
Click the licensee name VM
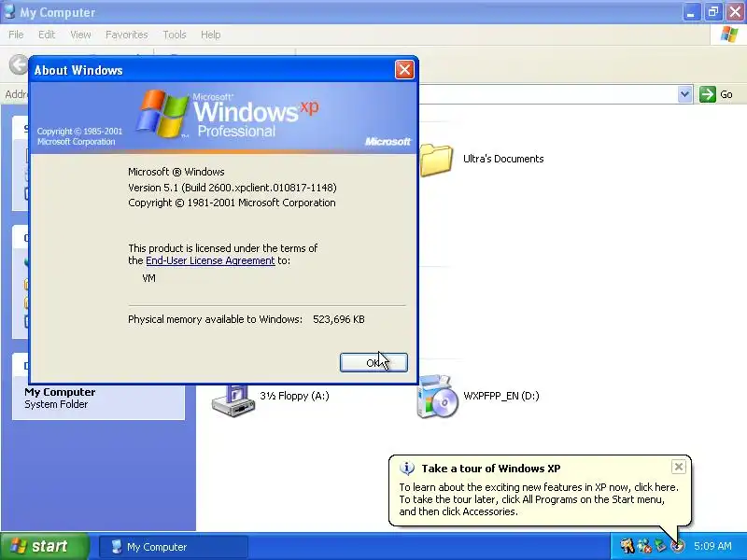coord(148,278)
